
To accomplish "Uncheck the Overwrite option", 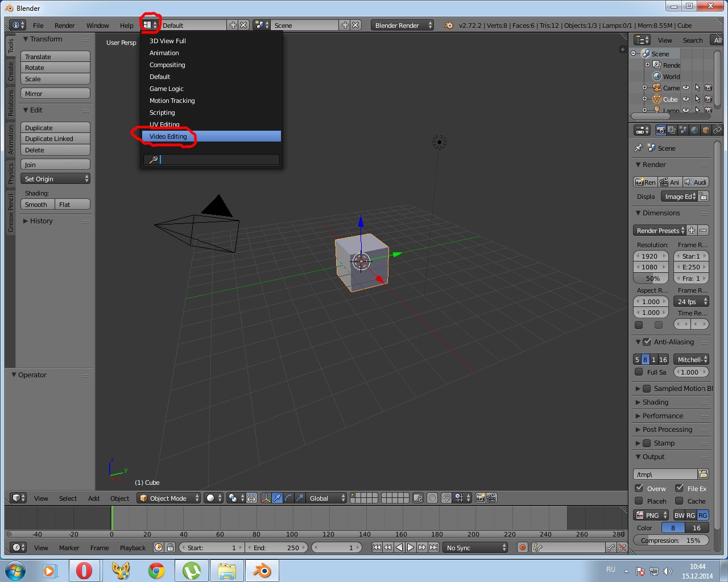I will (639, 488).
